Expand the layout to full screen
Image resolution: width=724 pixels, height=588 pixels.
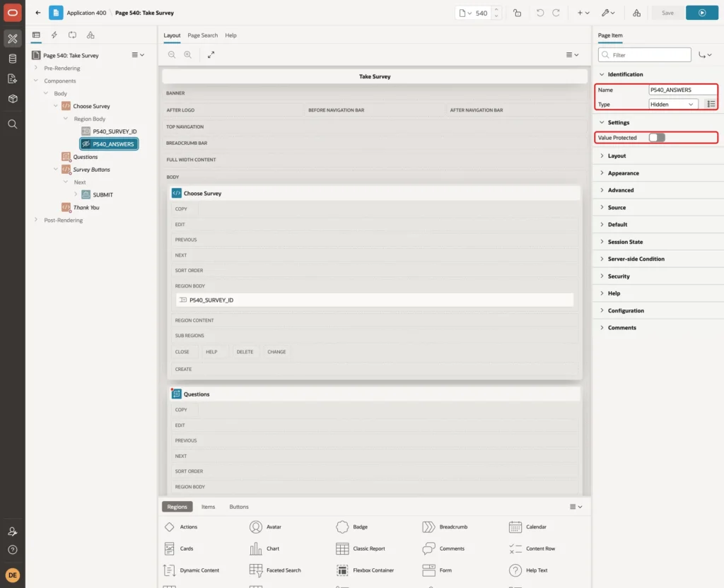211,54
